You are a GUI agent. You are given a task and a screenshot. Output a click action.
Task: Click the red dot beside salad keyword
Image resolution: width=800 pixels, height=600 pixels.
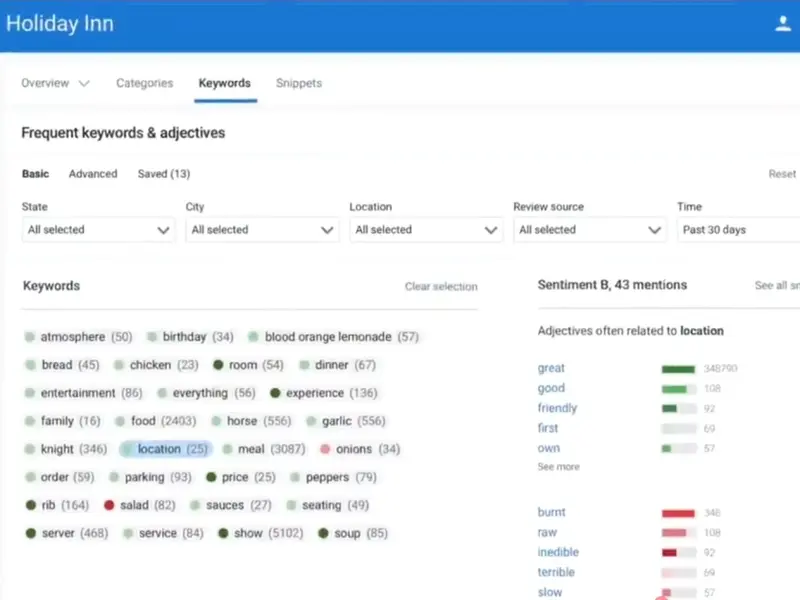point(109,506)
